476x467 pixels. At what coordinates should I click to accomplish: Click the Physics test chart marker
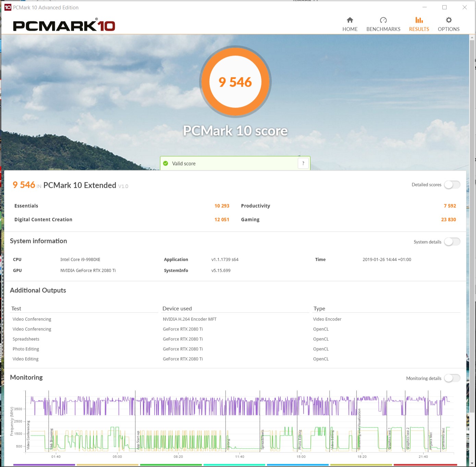[x=431, y=441]
